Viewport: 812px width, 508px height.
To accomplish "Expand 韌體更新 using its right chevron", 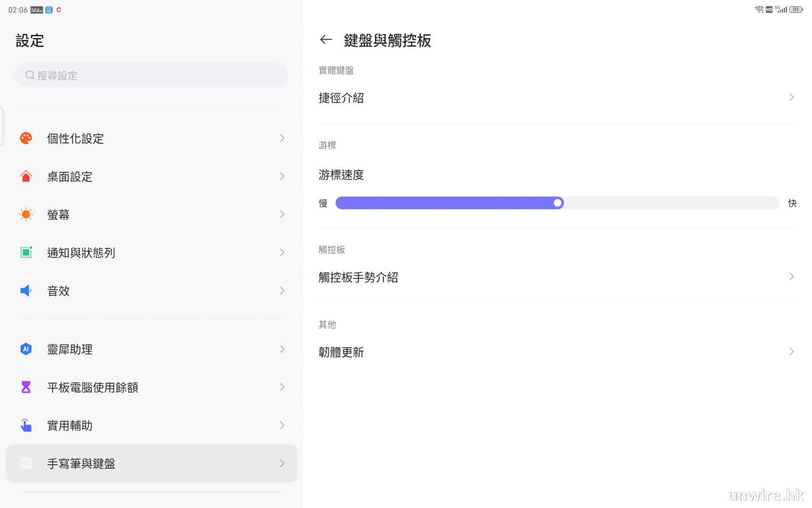I will 791,352.
